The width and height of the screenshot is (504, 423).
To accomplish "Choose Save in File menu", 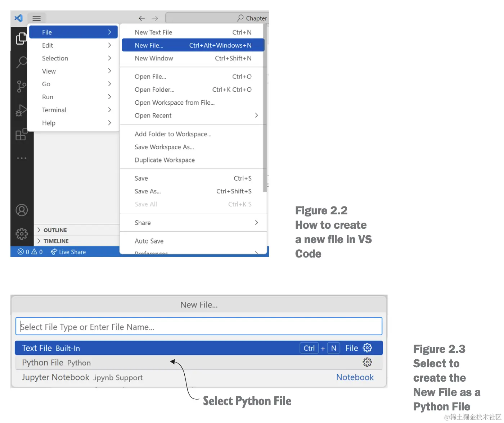I will point(193,178).
